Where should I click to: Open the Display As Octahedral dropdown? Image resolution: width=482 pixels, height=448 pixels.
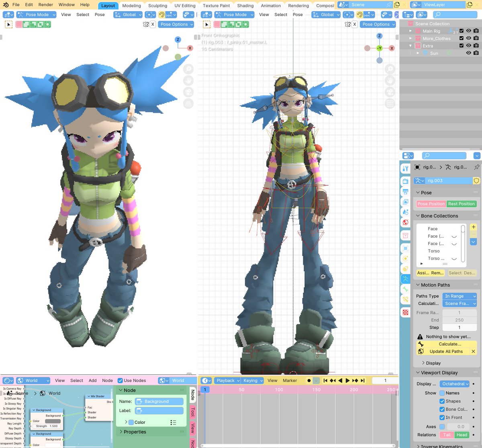(455, 384)
